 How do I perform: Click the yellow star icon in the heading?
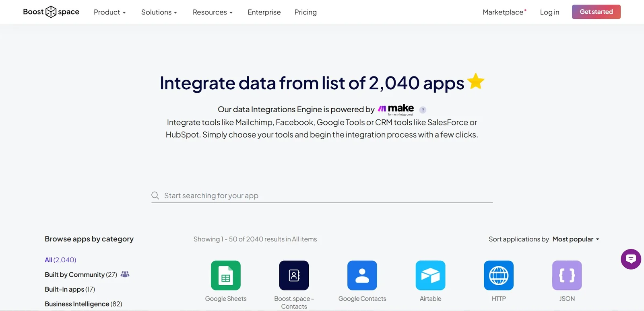pos(476,81)
